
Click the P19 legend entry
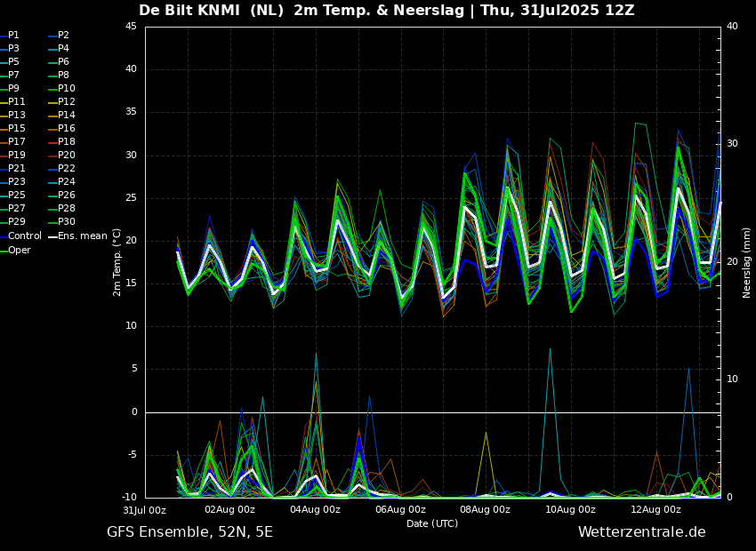tap(17, 156)
